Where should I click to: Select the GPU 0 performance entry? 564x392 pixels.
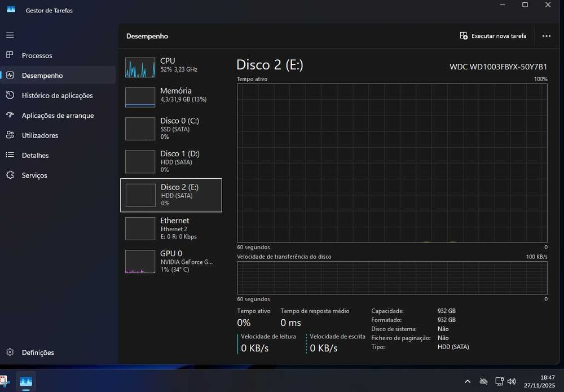171,262
